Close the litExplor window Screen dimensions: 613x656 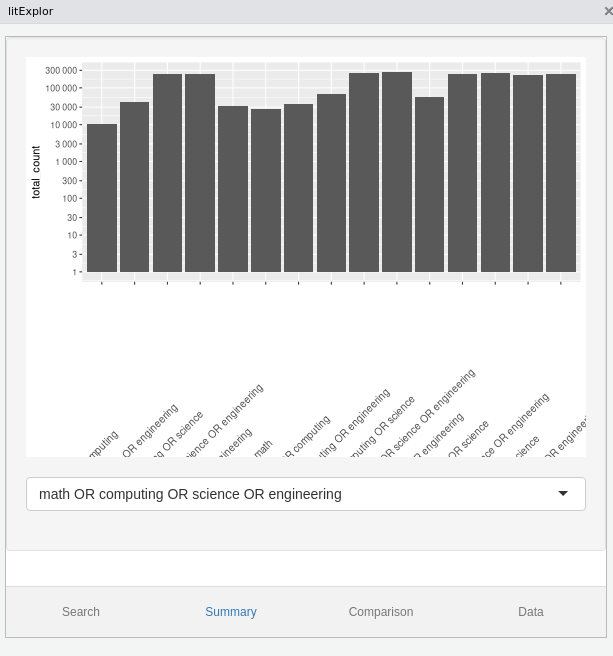[x=607, y=11]
